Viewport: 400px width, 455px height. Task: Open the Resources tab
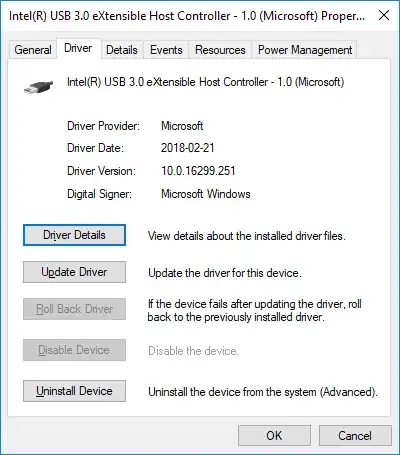[220, 50]
